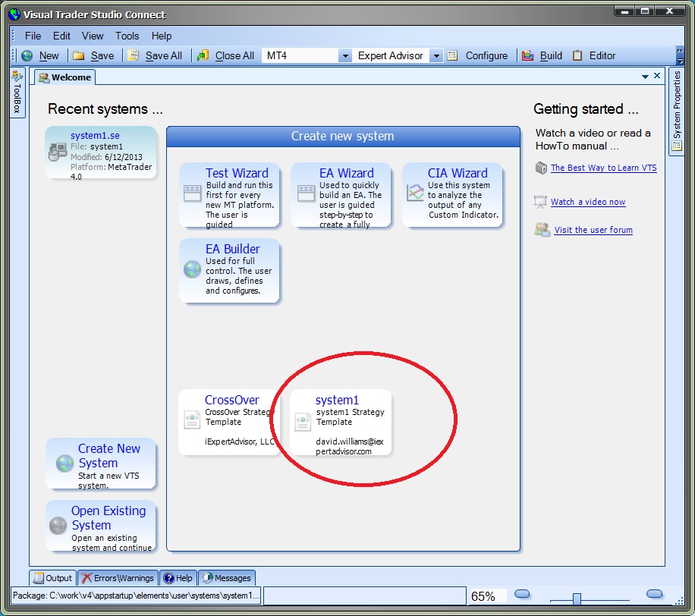Click the Save folder icon
The width and height of the screenshot is (695, 616).
click(x=79, y=55)
